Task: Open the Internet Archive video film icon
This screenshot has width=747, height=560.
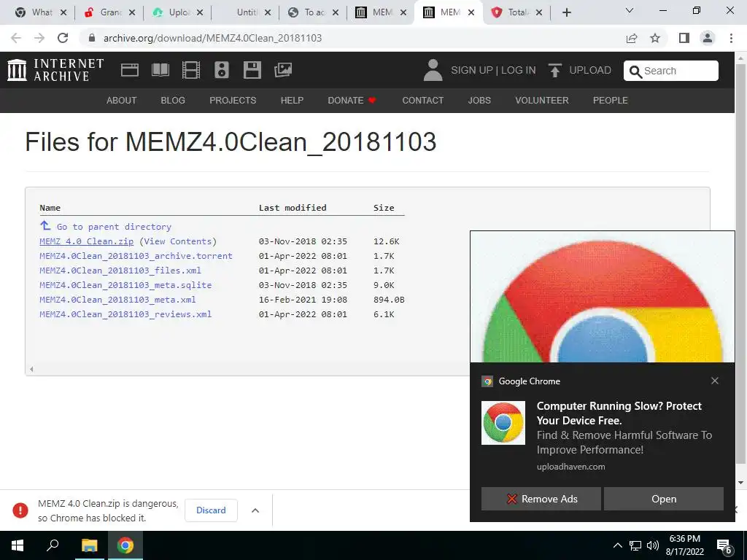Action: coord(191,71)
